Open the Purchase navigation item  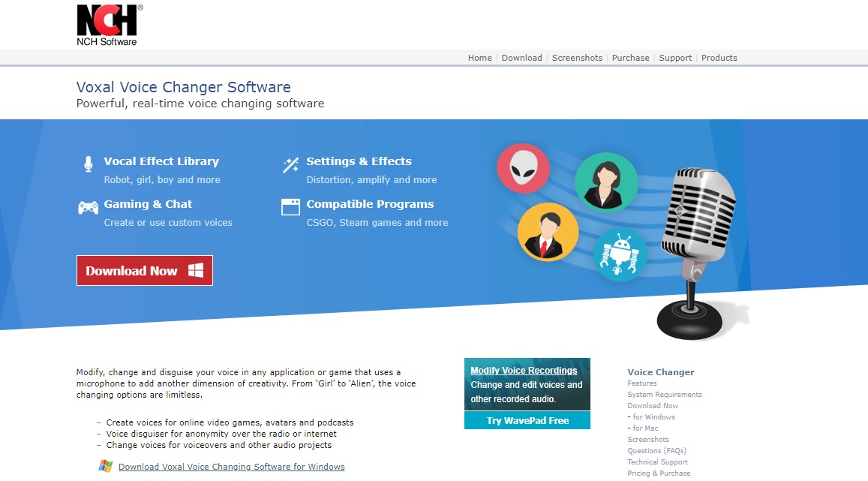pyautogui.click(x=630, y=58)
